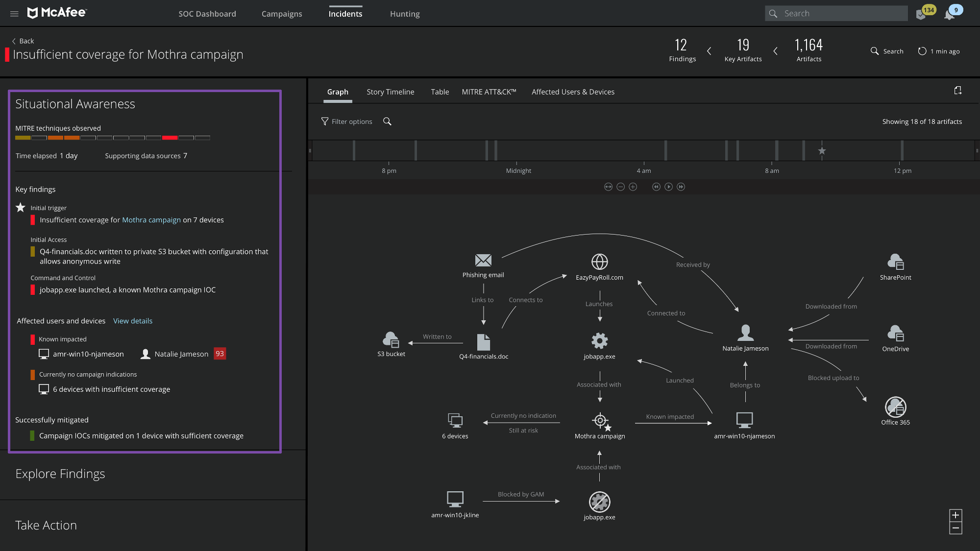980x551 pixels.
Task: Open the notifications bell with 9 badge
Action: (949, 15)
